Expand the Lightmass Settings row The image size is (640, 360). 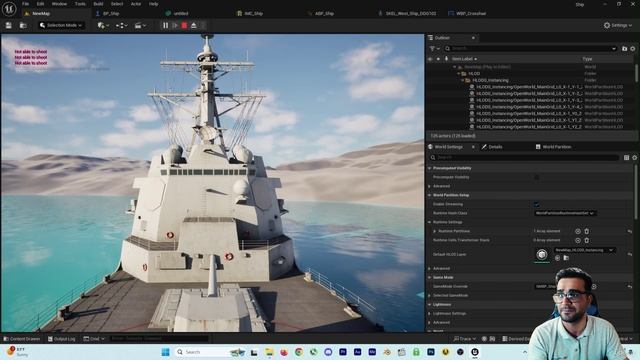[x=430, y=313]
